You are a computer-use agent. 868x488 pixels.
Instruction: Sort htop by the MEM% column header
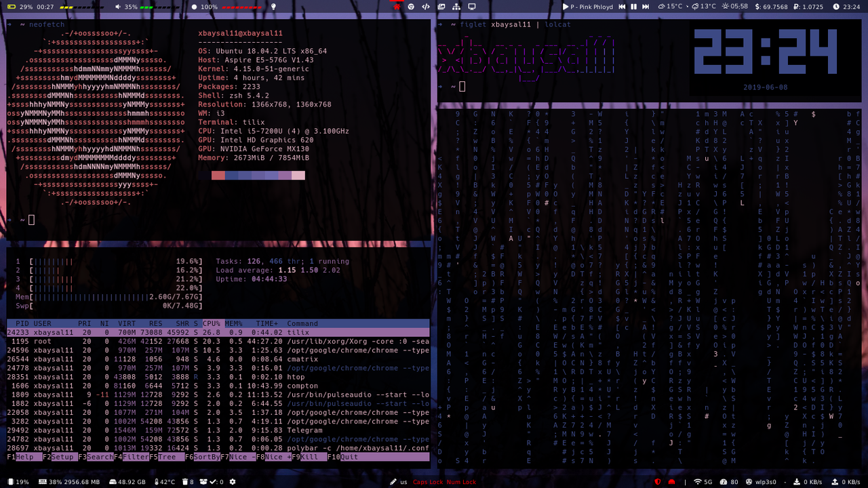coord(234,324)
